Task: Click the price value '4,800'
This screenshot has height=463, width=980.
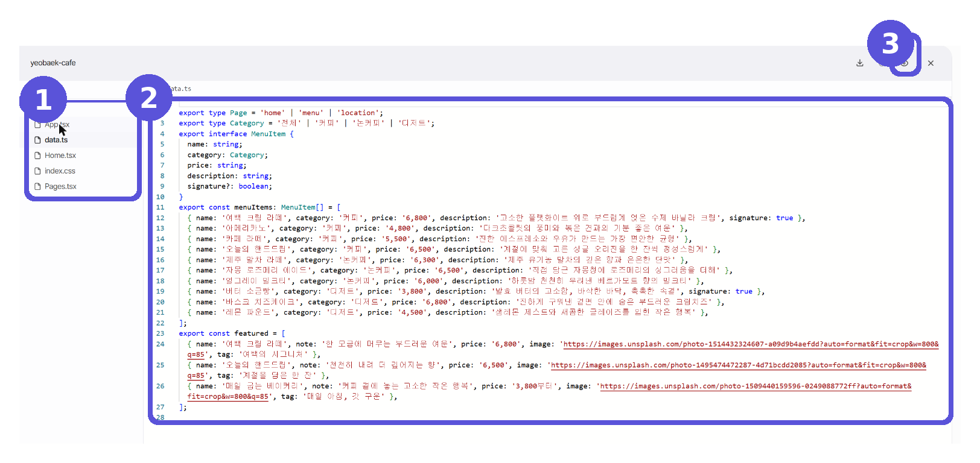Action: [x=399, y=228]
